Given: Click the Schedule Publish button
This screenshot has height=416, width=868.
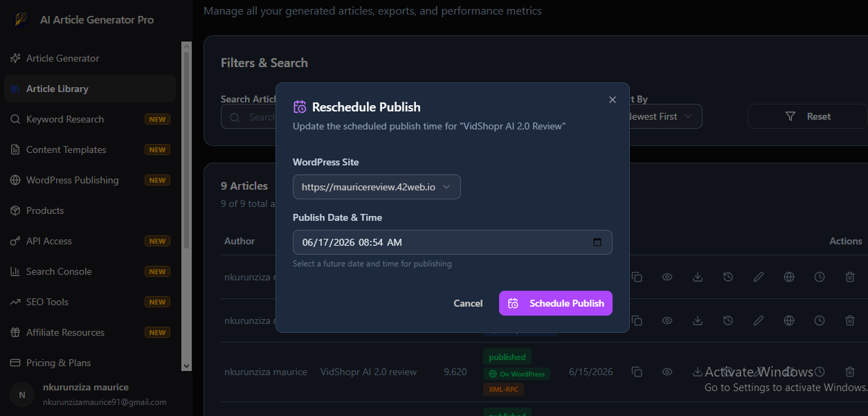Looking at the screenshot, I should [556, 303].
